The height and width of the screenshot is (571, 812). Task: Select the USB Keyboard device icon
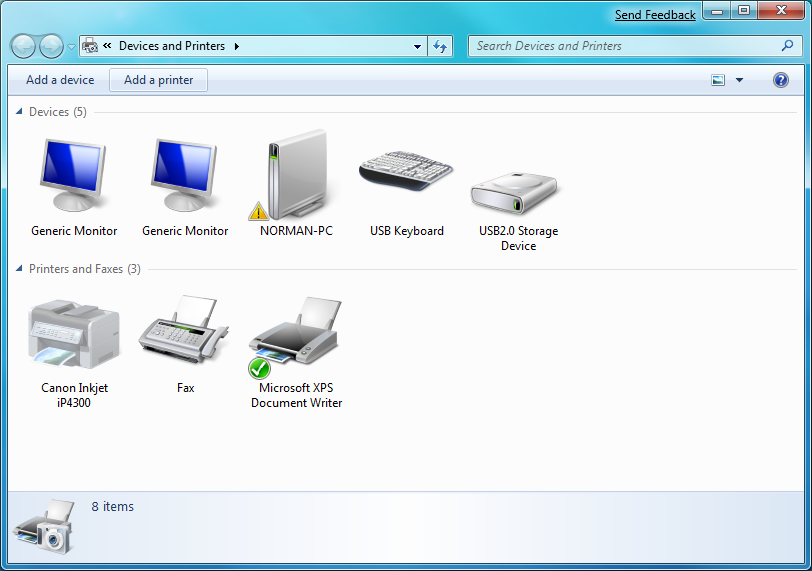click(406, 172)
